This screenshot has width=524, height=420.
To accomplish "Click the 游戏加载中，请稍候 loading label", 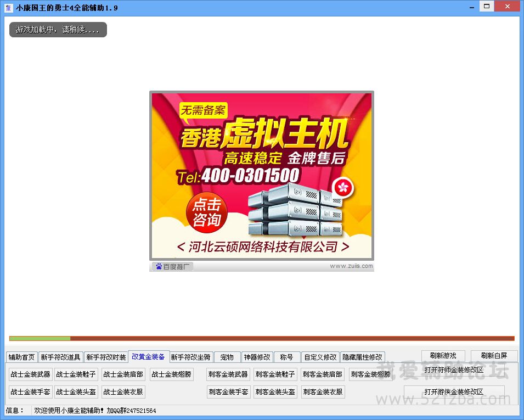I will [x=58, y=30].
